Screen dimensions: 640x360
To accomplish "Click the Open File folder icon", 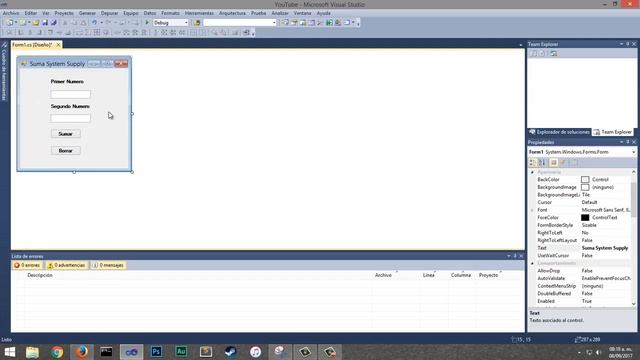I will tap(36, 23).
